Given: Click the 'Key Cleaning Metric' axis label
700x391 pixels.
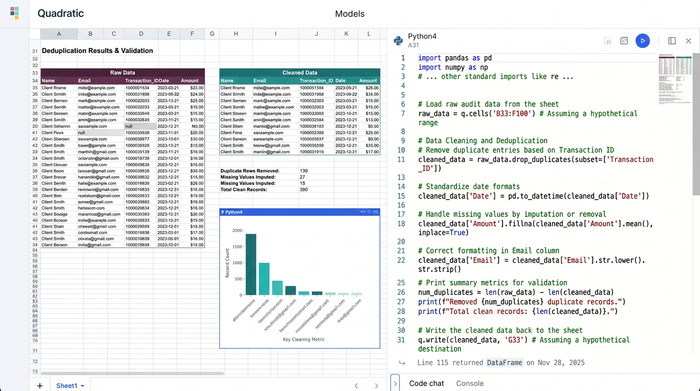Looking at the screenshot, I should [x=304, y=339].
